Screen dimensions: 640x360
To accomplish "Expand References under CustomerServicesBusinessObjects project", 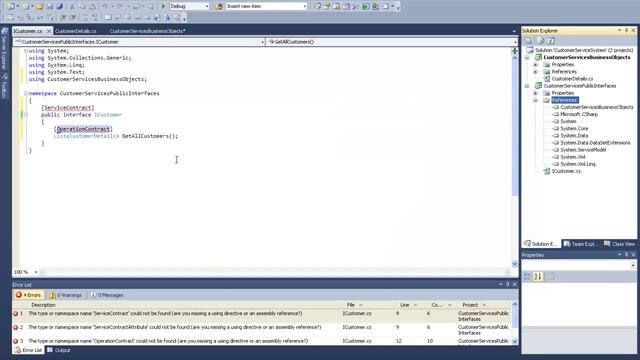I will coord(536,72).
